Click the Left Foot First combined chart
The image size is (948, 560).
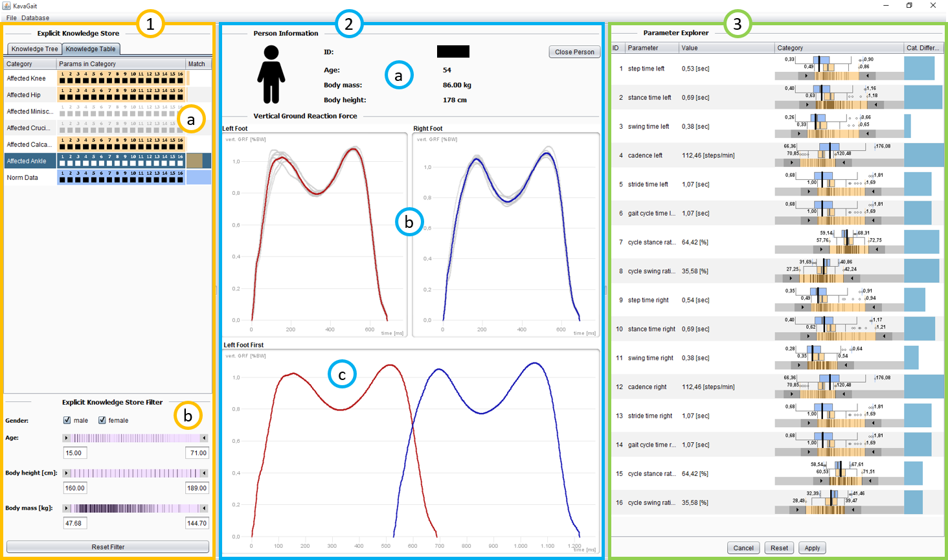(x=411, y=453)
